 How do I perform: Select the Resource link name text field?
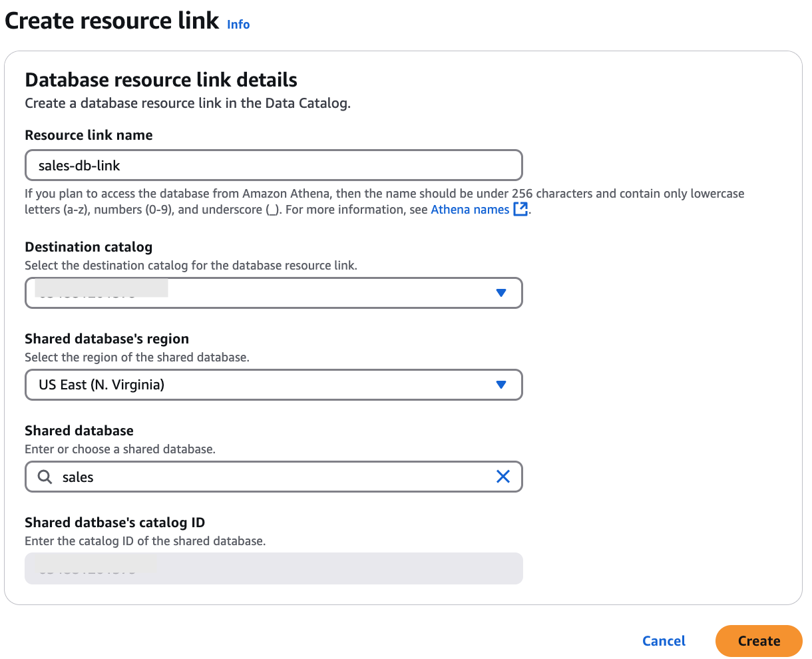tap(273, 165)
